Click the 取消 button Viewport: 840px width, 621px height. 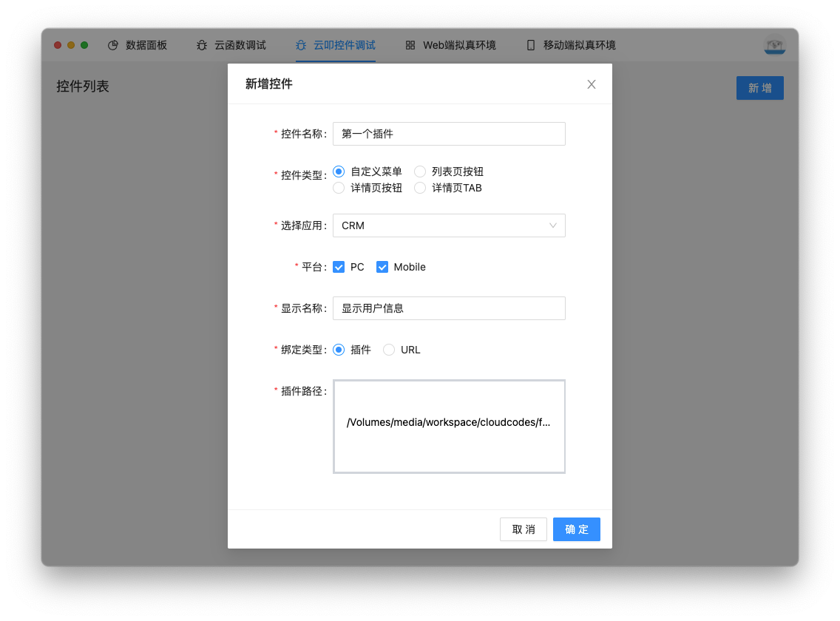tap(524, 529)
